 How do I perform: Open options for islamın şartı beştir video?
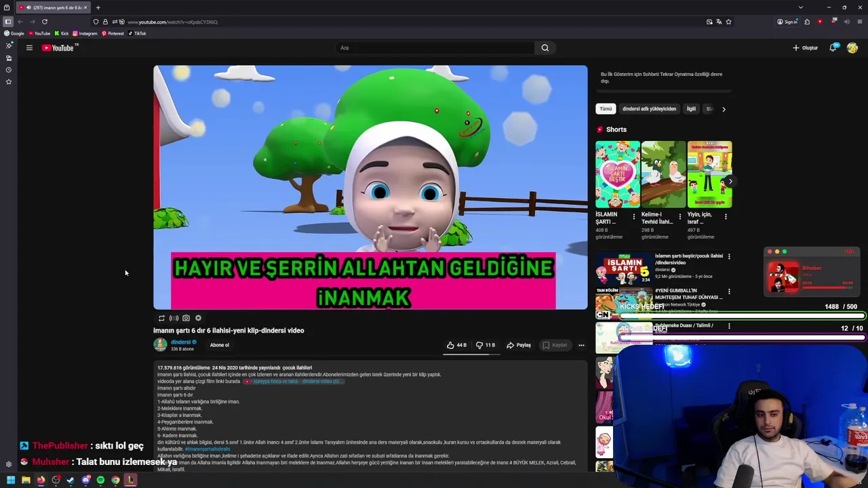pos(729,256)
